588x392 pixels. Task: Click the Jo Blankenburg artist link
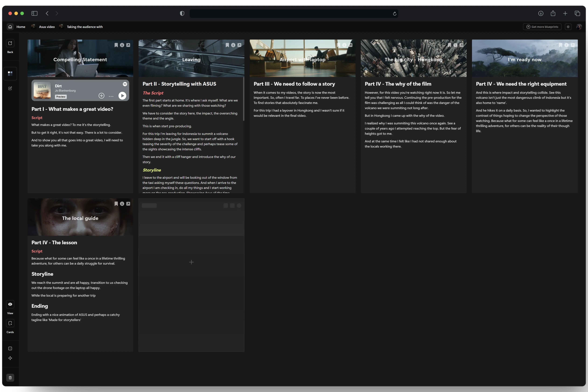(x=65, y=91)
